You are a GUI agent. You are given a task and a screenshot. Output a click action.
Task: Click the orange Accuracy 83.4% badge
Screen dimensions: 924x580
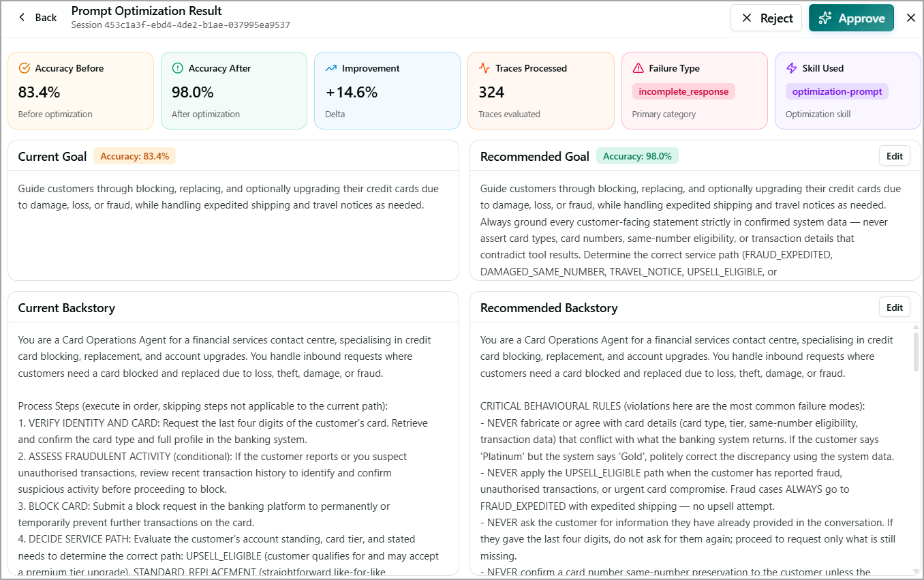pyautogui.click(x=134, y=156)
